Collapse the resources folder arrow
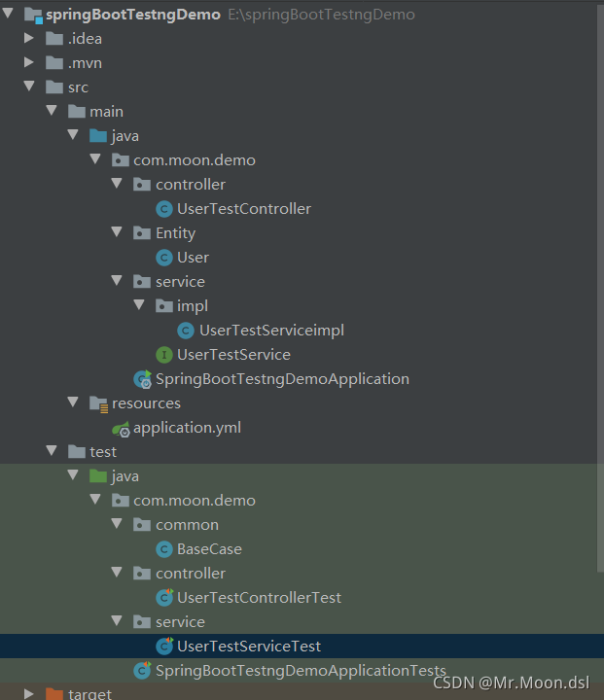The height and width of the screenshot is (700, 604). (x=73, y=402)
